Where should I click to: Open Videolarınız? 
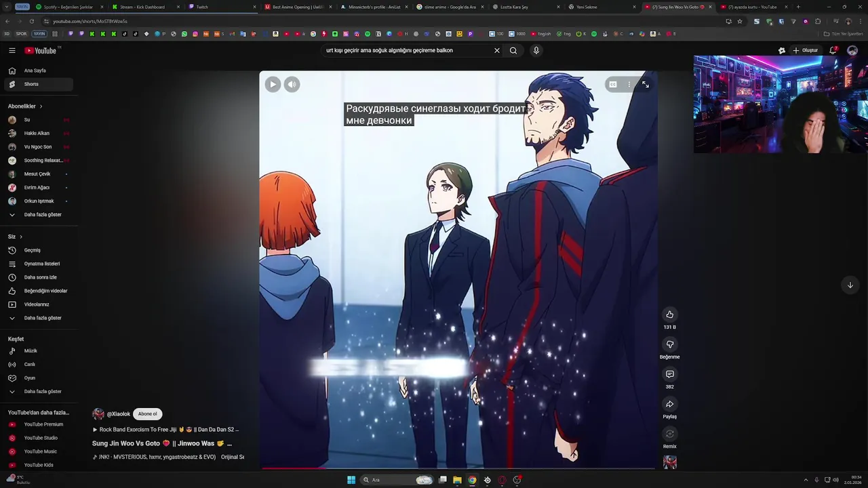tap(37, 304)
